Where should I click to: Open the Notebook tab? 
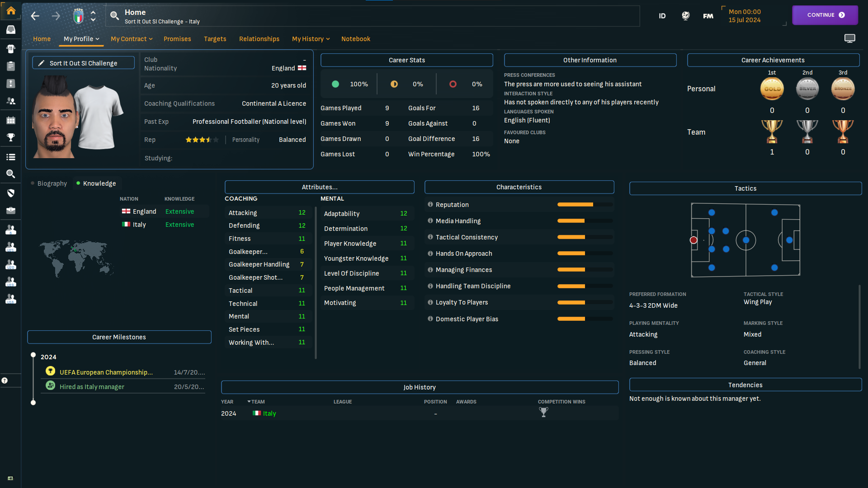(356, 39)
